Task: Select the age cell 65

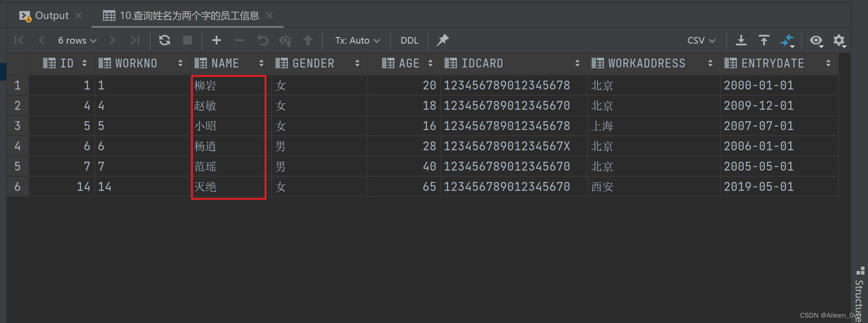Action: [x=404, y=187]
